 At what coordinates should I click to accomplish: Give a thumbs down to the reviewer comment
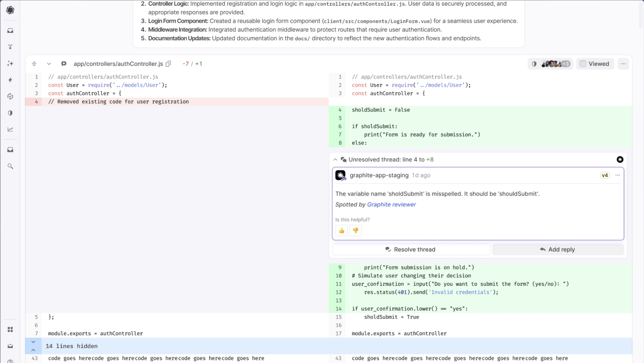pyautogui.click(x=355, y=230)
